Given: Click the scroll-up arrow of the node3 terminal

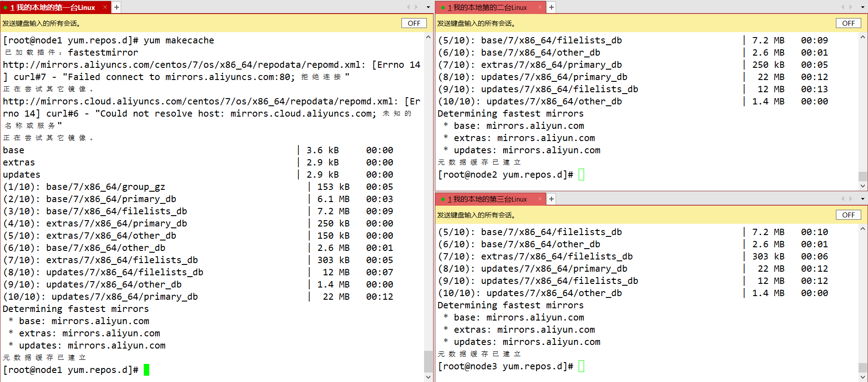Looking at the screenshot, I should click(x=863, y=229).
